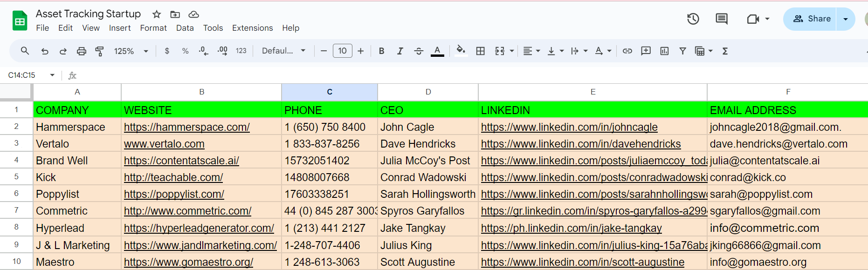Click the Insert link icon
868x270 pixels.
[x=627, y=51]
